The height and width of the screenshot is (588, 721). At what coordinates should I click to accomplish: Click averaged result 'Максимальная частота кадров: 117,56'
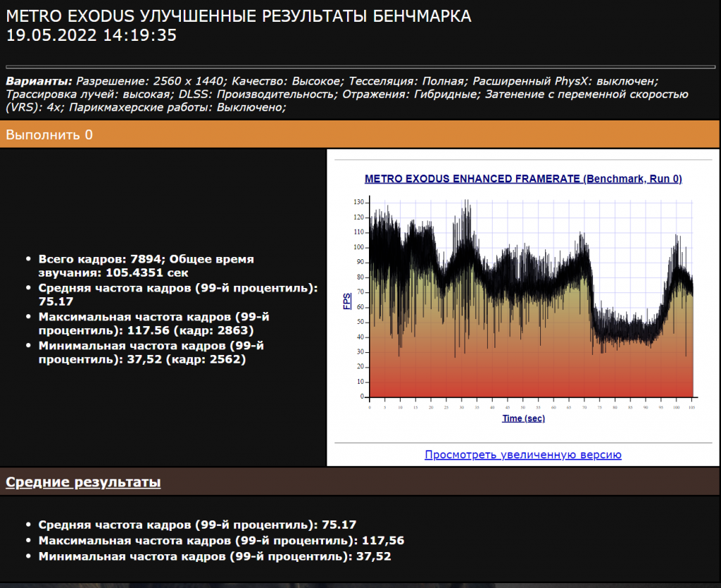coord(221,540)
